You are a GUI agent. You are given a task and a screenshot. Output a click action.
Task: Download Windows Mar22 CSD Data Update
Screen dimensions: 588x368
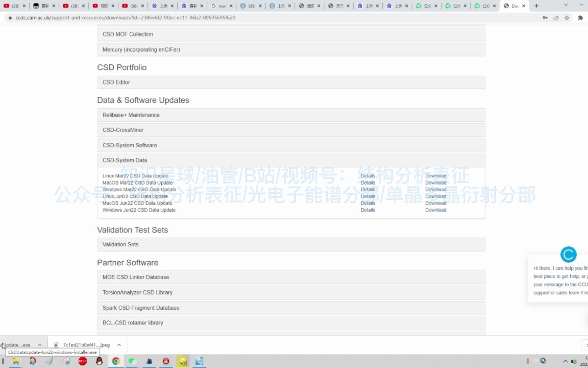pyautogui.click(x=436, y=189)
